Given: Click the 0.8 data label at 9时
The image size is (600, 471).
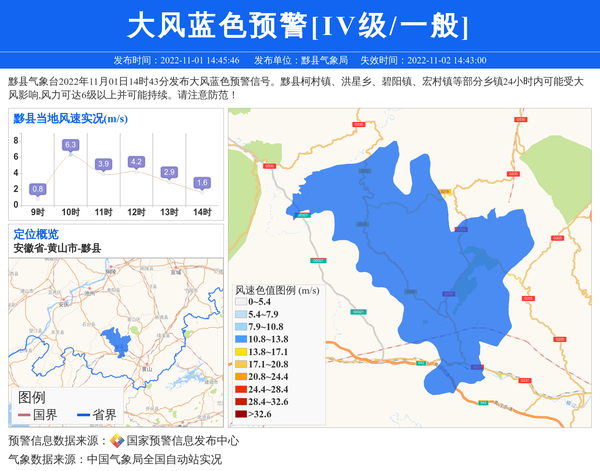Looking at the screenshot, I should [38, 188].
